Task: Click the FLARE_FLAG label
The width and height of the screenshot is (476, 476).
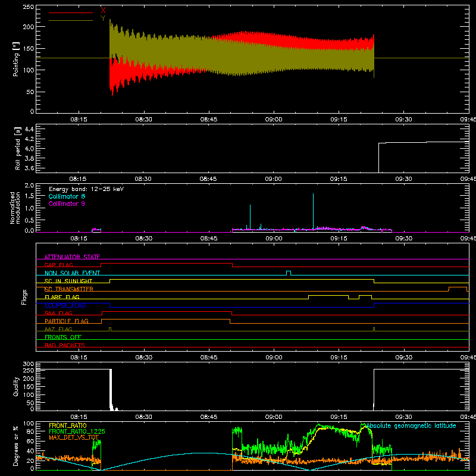Action: click(62, 297)
